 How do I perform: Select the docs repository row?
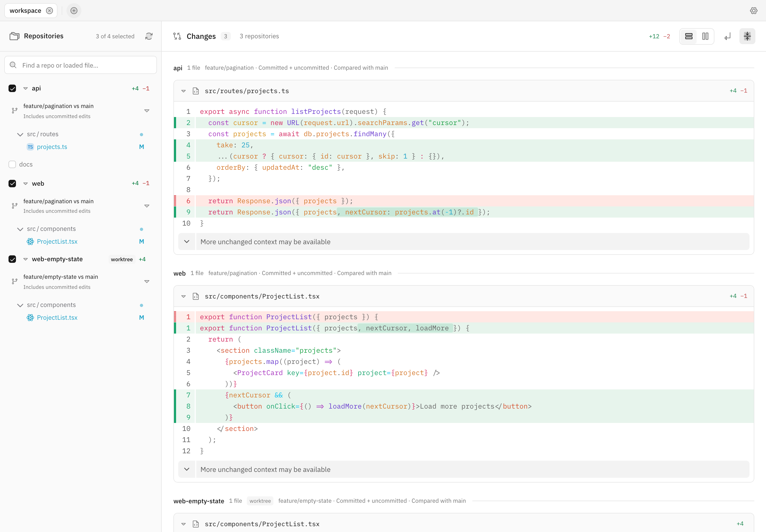[x=80, y=164]
